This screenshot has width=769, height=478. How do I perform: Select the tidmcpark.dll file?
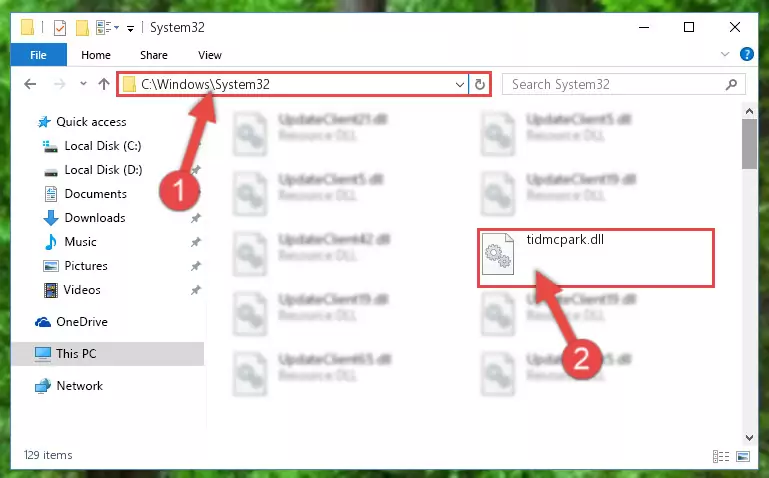tap(595, 257)
